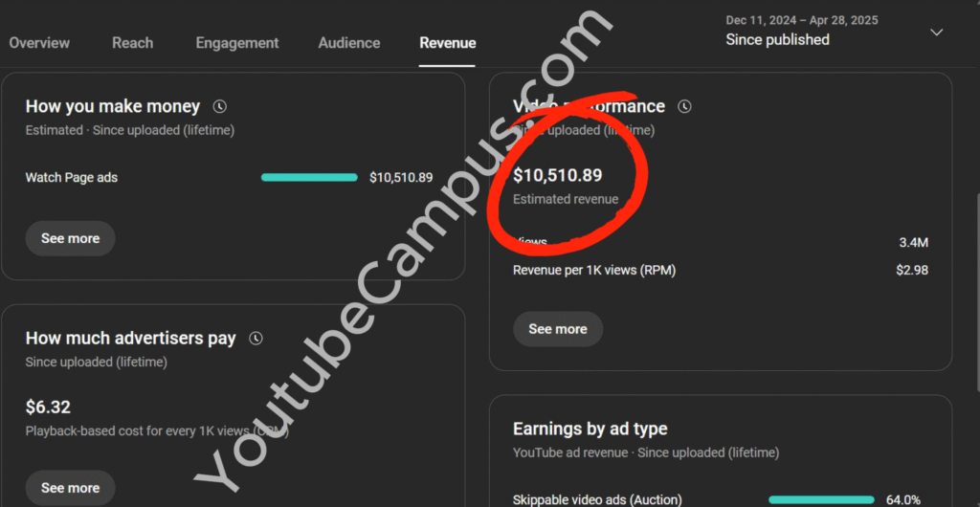Click See more in How much advertisers pay

point(70,488)
